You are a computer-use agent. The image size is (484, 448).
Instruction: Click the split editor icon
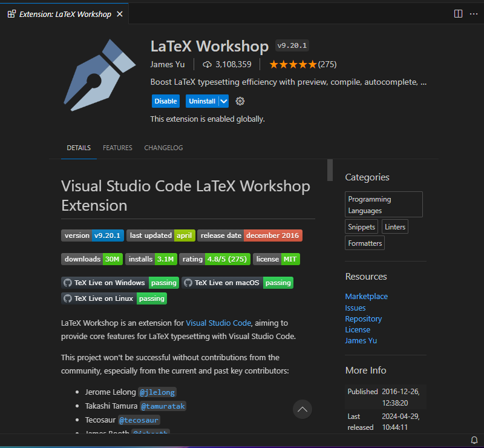pyautogui.click(x=458, y=13)
